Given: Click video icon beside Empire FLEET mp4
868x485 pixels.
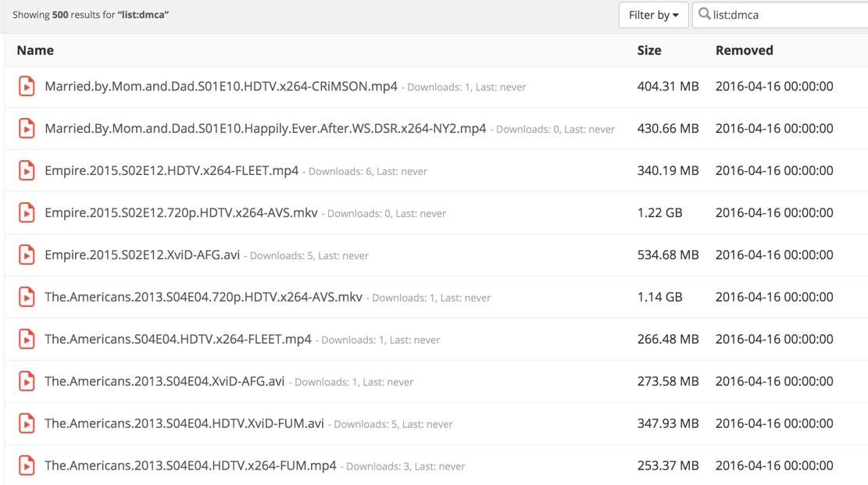Looking at the screenshot, I should (27, 171).
